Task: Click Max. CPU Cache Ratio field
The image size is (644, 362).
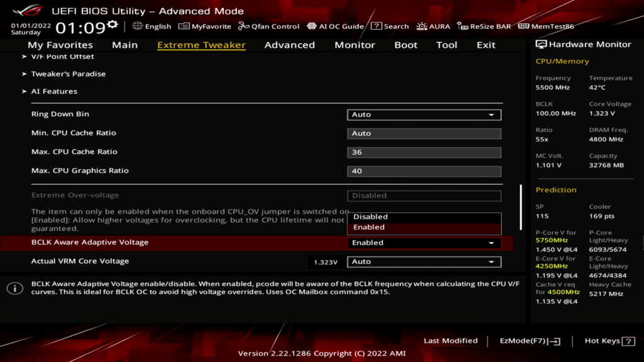Action: 424,152
